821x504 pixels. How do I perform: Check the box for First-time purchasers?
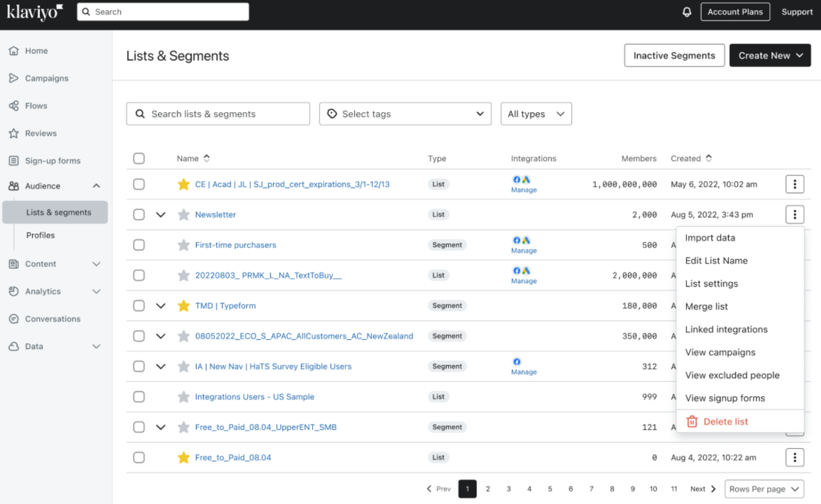point(139,245)
